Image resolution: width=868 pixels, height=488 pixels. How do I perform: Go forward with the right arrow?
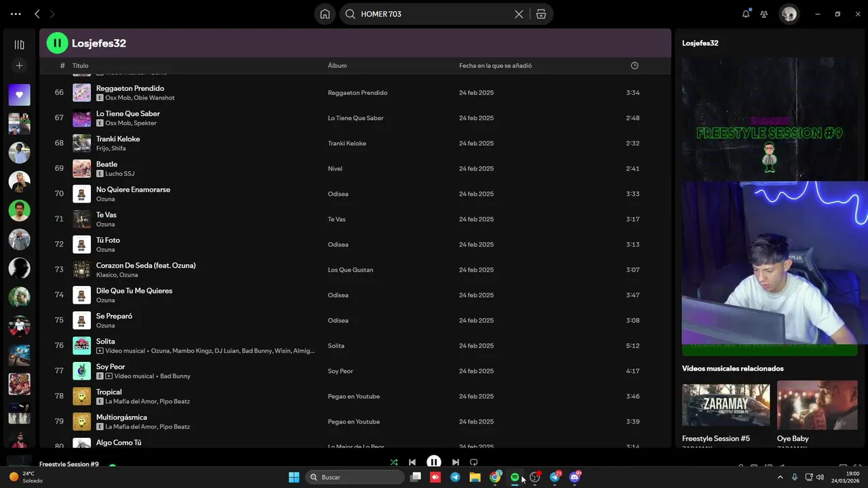tap(52, 14)
